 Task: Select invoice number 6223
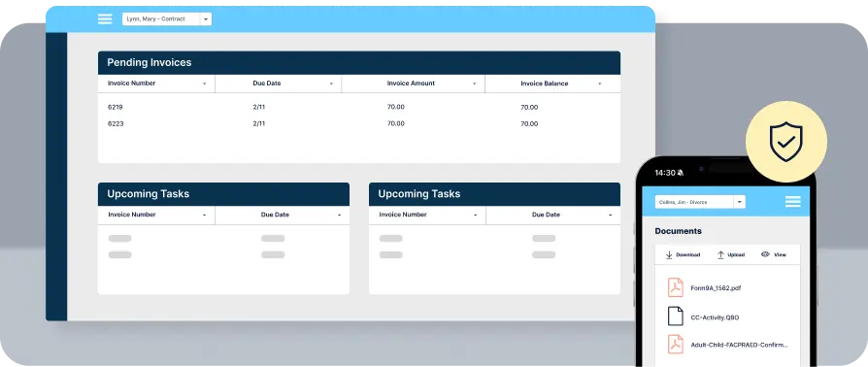coord(116,123)
